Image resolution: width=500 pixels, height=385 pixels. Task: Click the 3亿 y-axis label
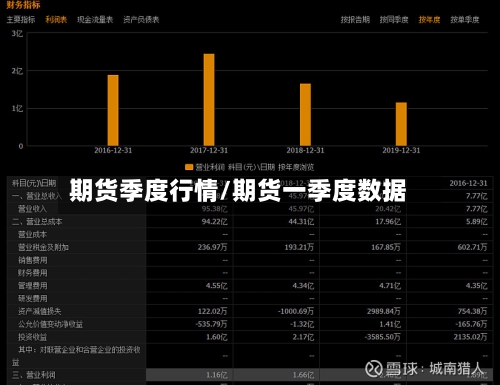point(17,33)
